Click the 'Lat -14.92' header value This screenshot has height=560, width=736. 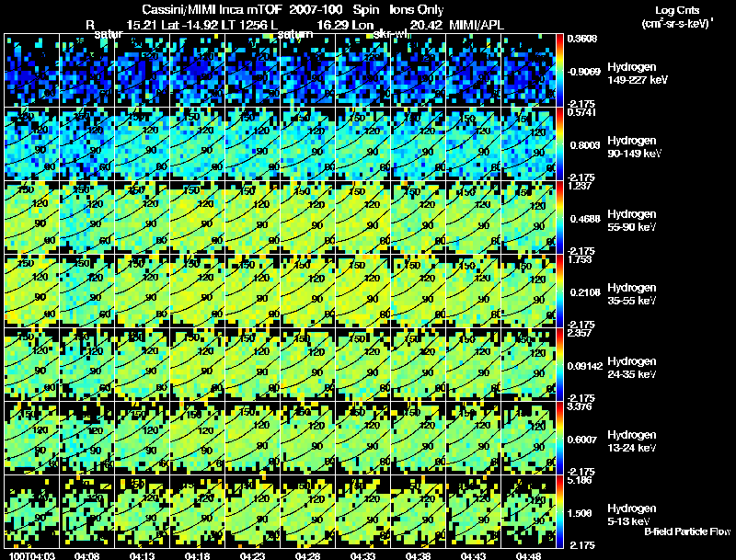click(189, 25)
